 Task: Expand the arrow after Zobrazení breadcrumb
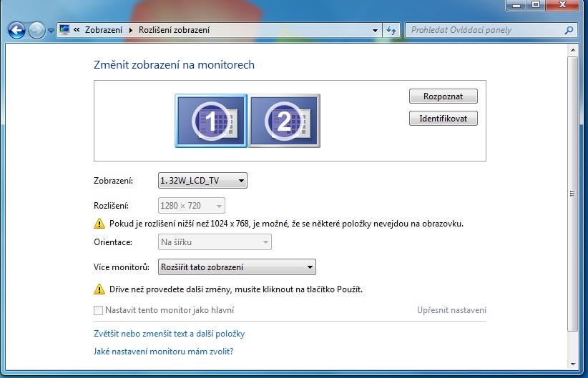click(x=130, y=30)
